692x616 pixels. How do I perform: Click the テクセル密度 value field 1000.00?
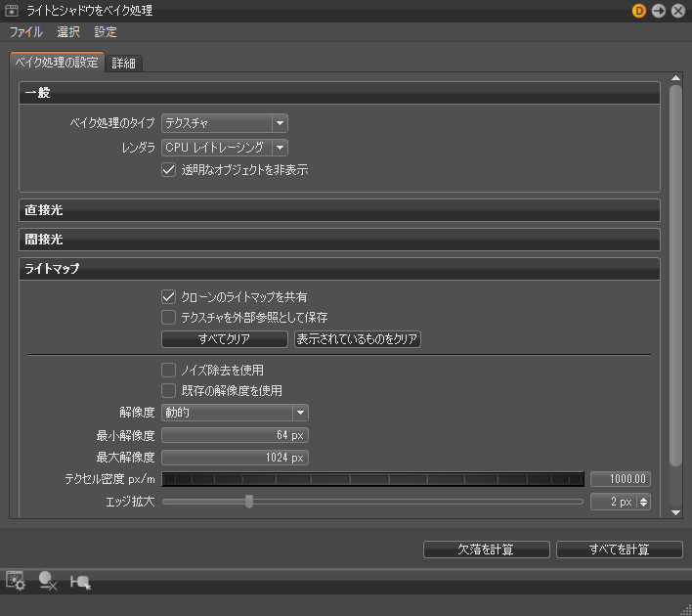(621, 479)
